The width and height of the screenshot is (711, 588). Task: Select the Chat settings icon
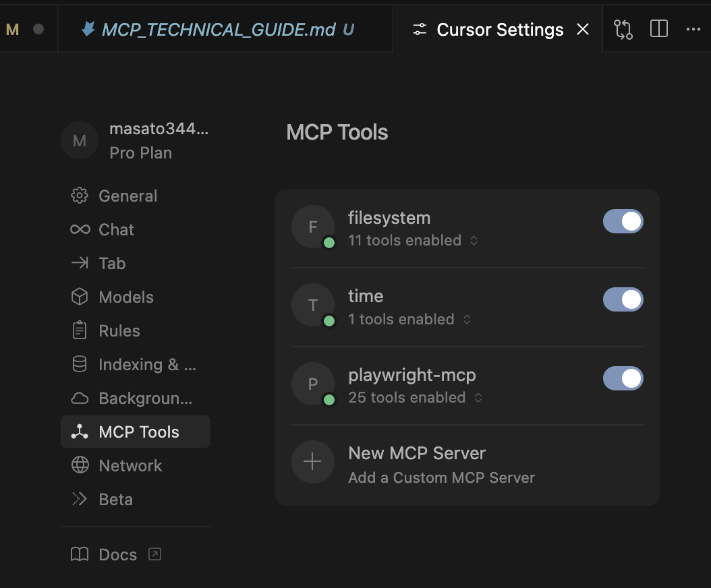79,229
